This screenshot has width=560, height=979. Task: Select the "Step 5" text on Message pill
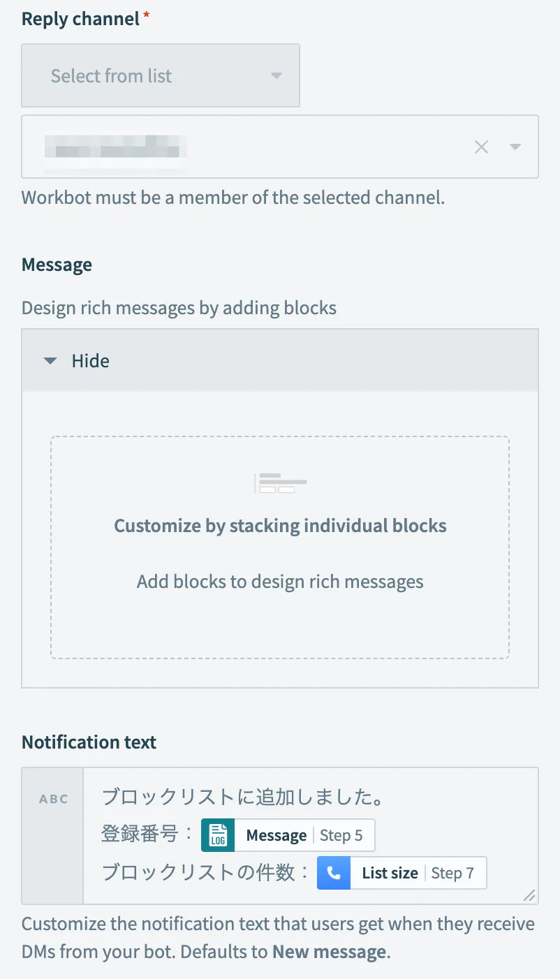(341, 835)
